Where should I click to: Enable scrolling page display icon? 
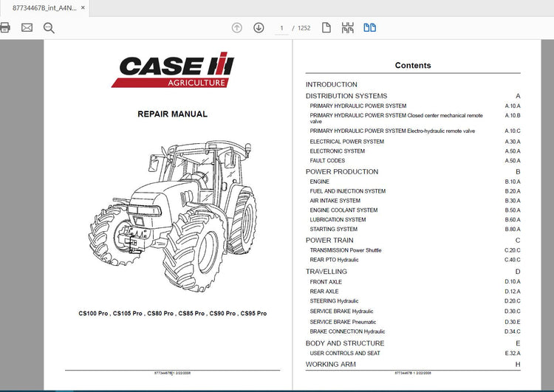[347, 28]
